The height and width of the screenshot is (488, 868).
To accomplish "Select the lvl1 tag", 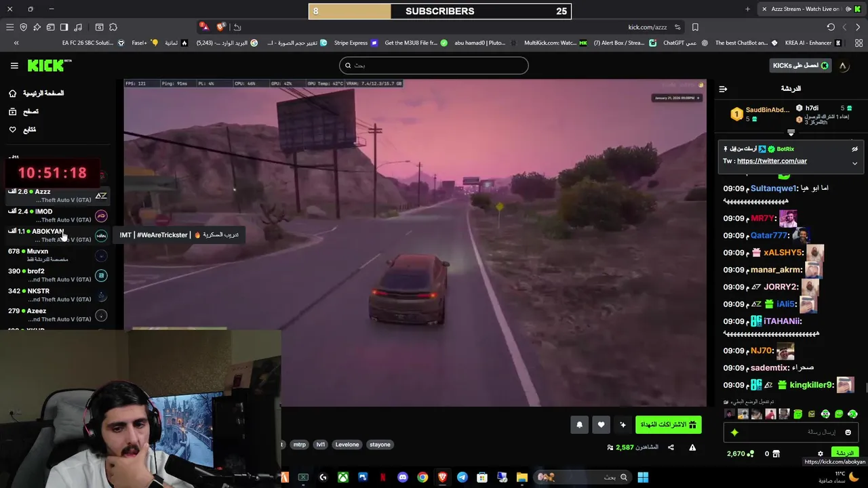I will [320, 445].
